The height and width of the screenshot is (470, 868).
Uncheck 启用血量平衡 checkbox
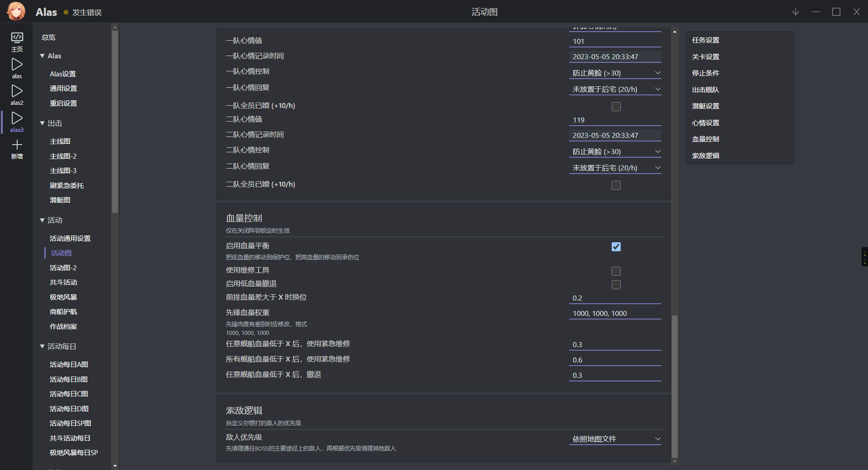[616, 247]
